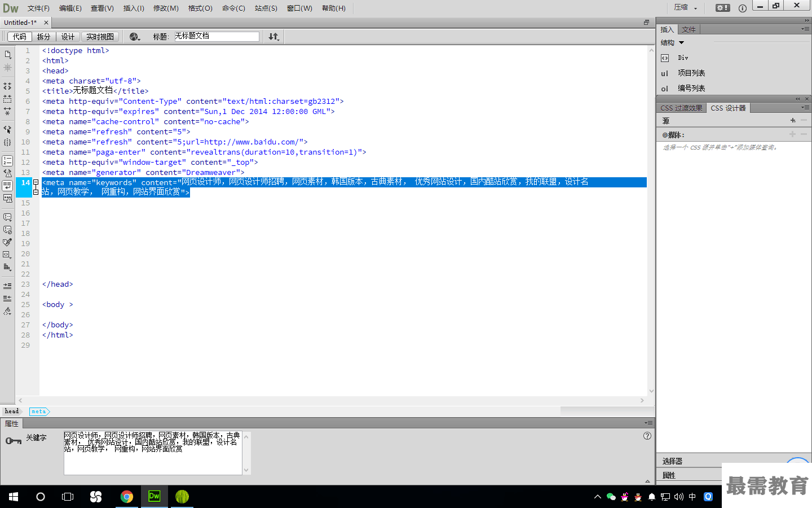Open properties panel options menu
The image size is (812, 508).
point(649,423)
